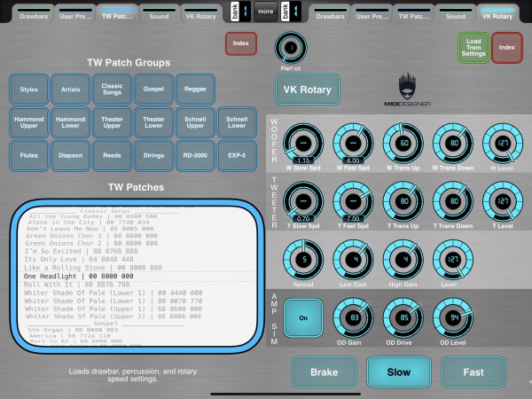Open the left Sound tab

tap(159, 13)
